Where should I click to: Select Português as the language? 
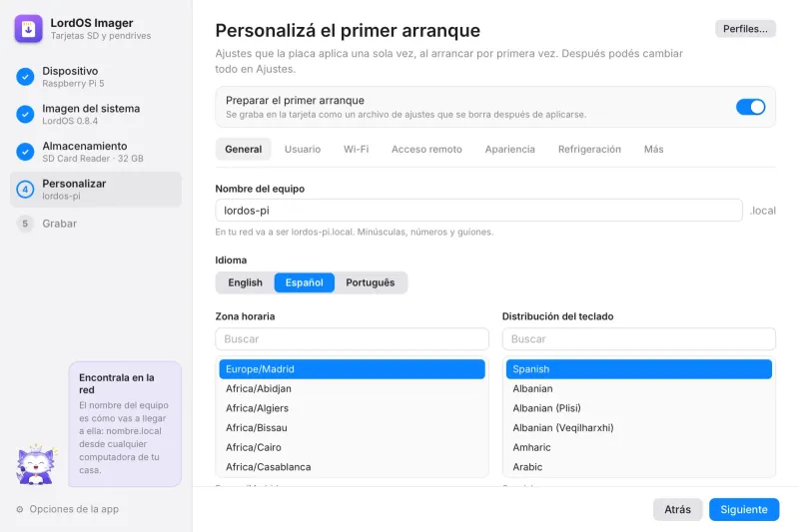pyautogui.click(x=370, y=282)
